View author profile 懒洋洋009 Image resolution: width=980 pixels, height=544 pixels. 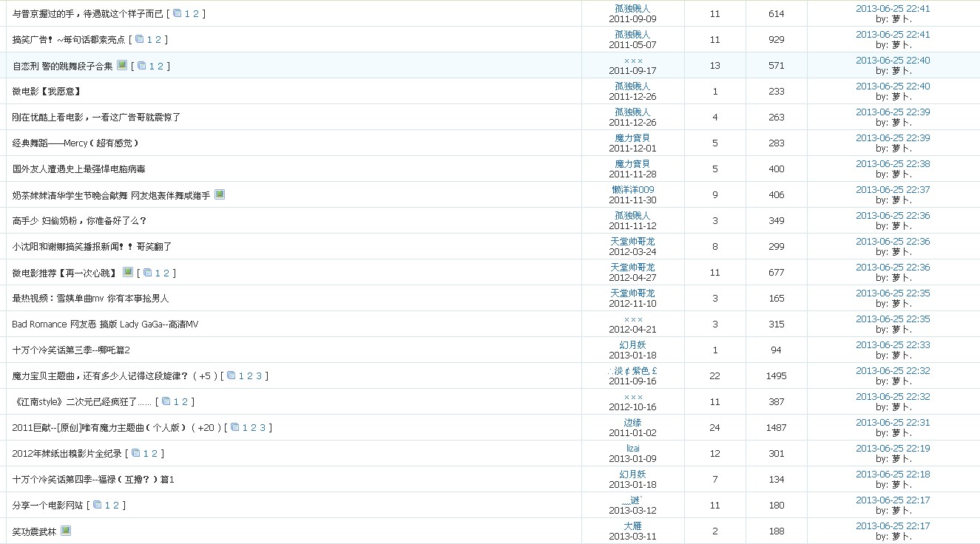click(x=632, y=190)
